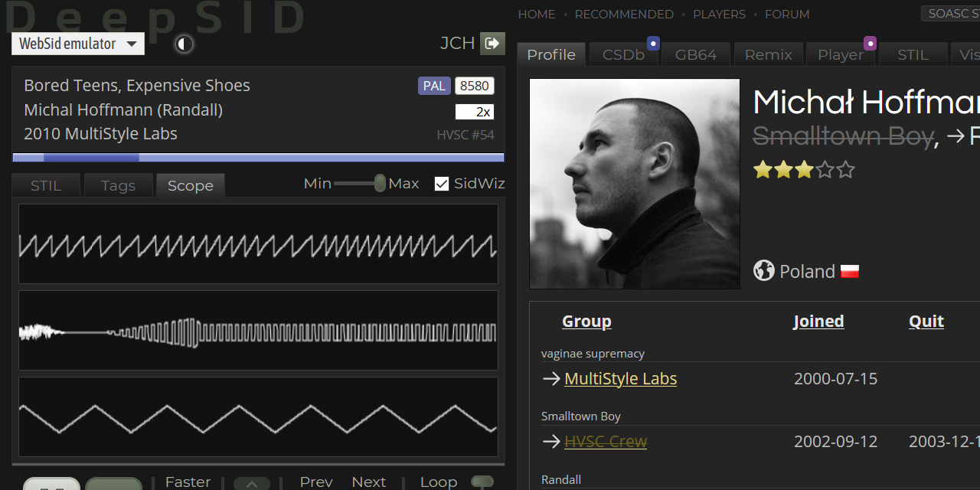The width and height of the screenshot is (980, 490).
Task: Click the song title Bored Teens, Expensive Shoes
Action: [x=137, y=86]
